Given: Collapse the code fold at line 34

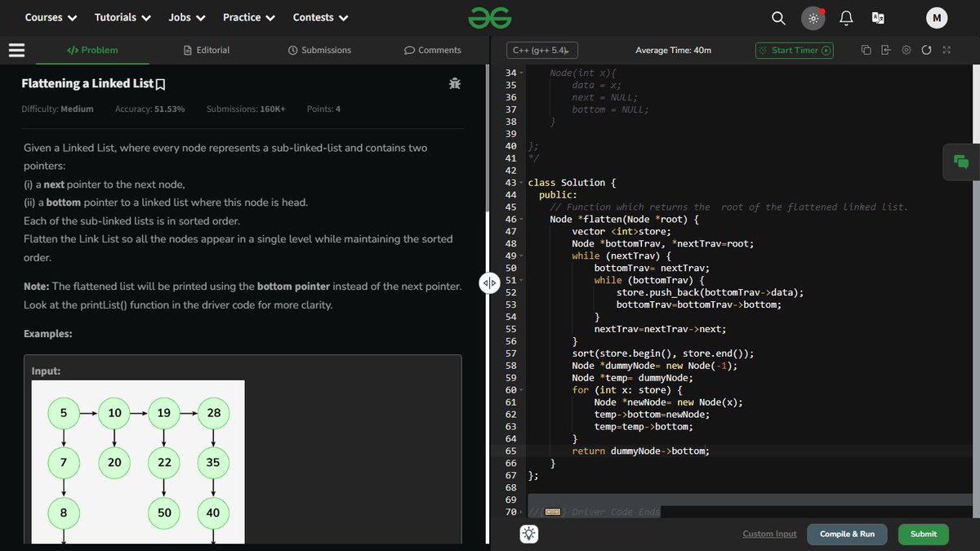Looking at the screenshot, I should tap(521, 73).
